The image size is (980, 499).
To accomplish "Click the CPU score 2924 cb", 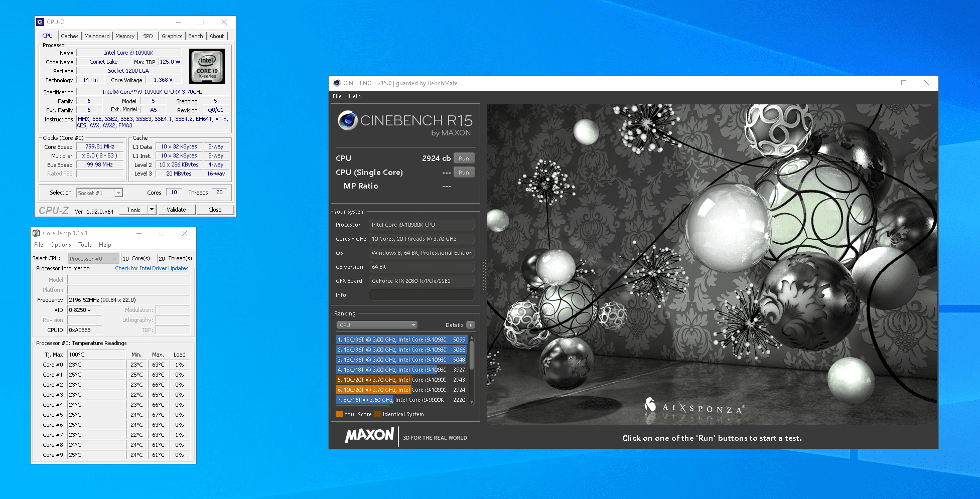I will click(436, 158).
